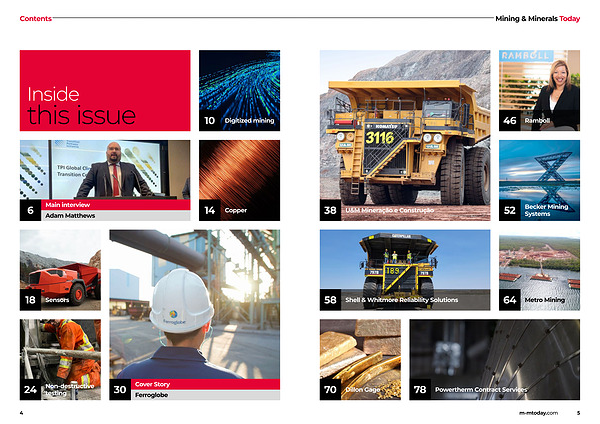
Task: Click the red Inside this issue banner
Action: [105, 91]
